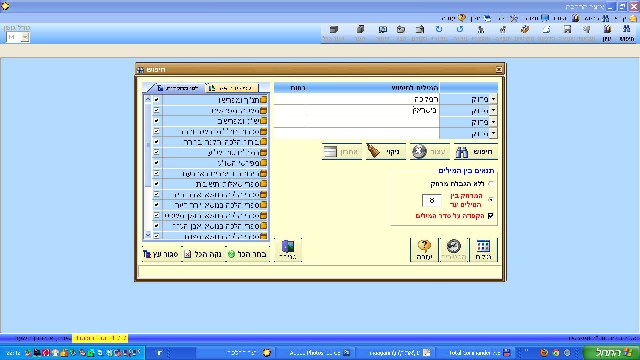Click folder icon of ספר שאלה תשובת row
This screenshot has width=640, height=360.
[x=264, y=184]
